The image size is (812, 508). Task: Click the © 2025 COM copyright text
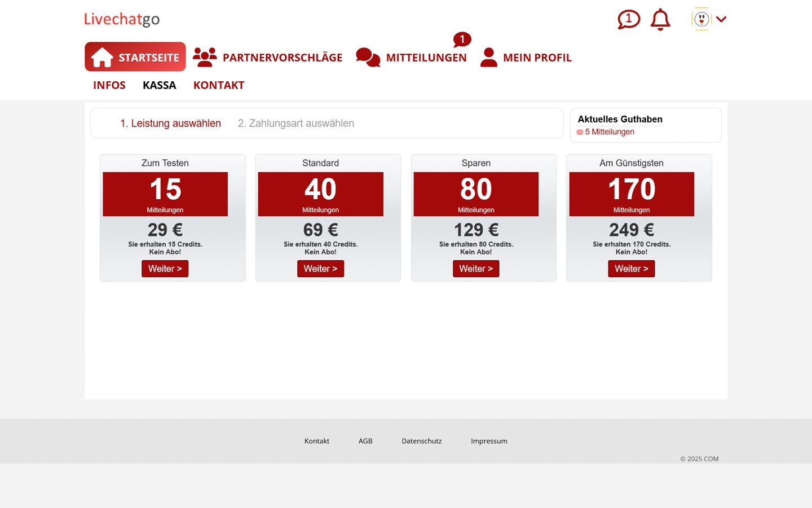tap(699, 459)
